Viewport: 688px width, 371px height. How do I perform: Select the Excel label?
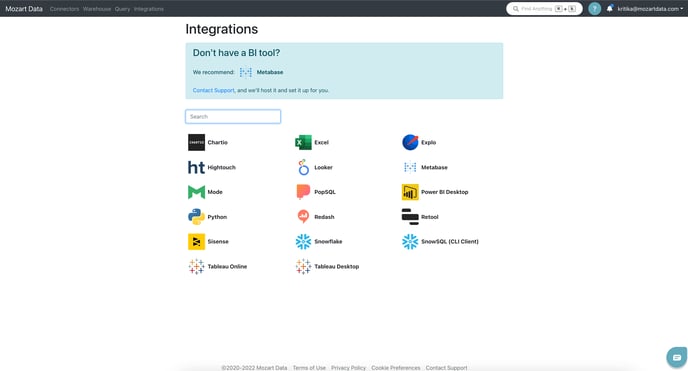click(x=322, y=143)
